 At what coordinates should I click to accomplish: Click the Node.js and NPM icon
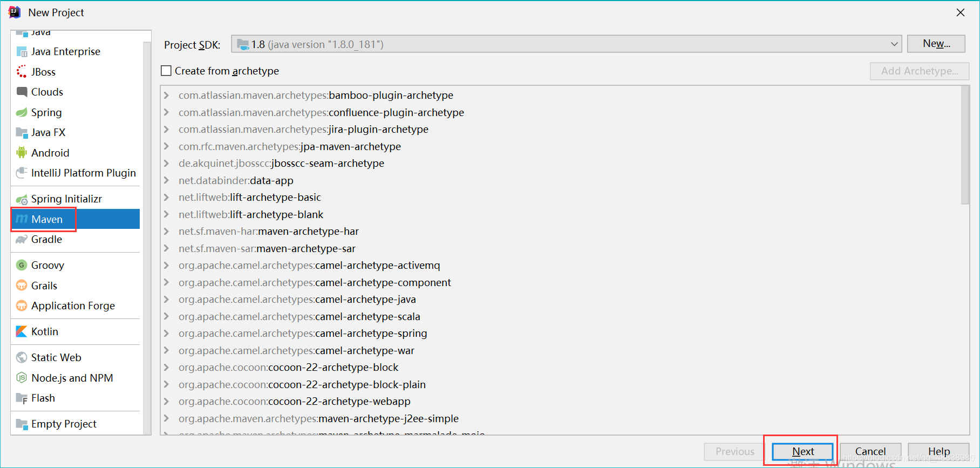[x=22, y=378]
